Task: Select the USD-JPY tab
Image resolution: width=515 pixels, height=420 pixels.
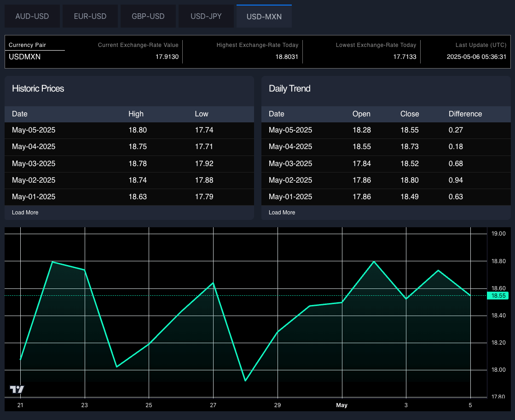Action: tap(206, 17)
